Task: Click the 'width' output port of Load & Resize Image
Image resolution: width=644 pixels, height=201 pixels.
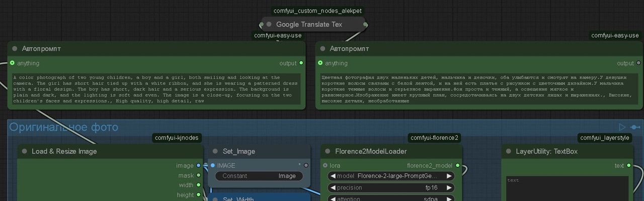Action: tap(199, 185)
